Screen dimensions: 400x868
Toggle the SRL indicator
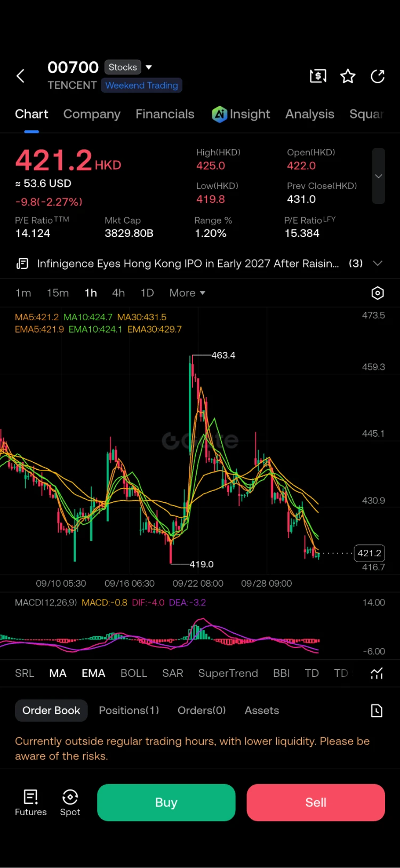click(25, 673)
